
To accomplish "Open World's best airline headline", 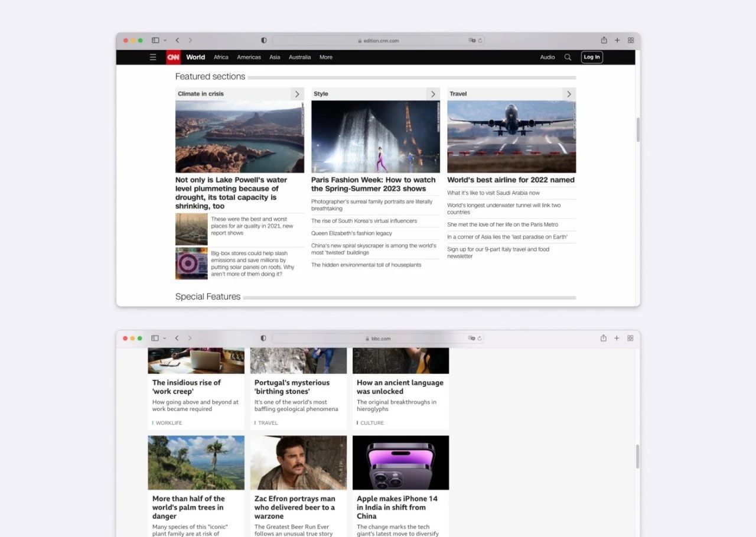I will tap(511, 180).
